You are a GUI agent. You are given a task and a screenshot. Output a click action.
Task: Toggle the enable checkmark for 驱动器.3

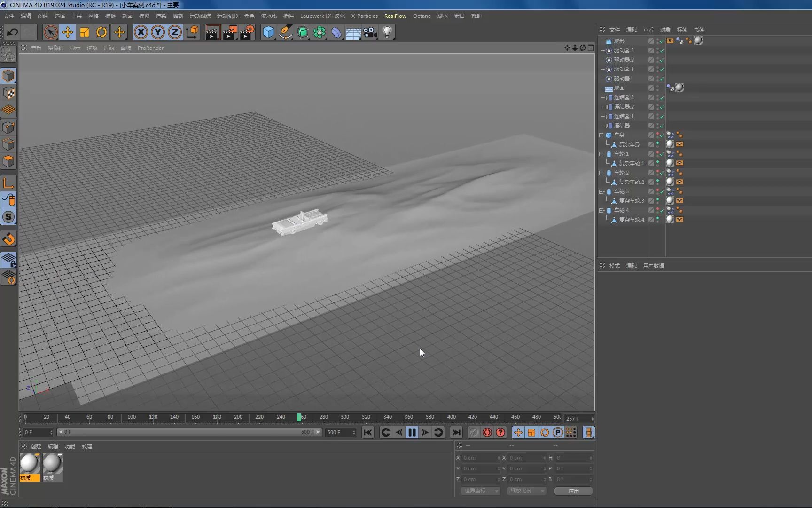(x=662, y=50)
